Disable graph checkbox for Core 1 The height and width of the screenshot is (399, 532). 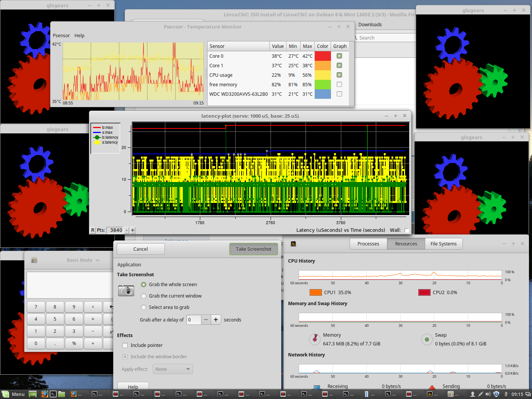click(339, 65)
